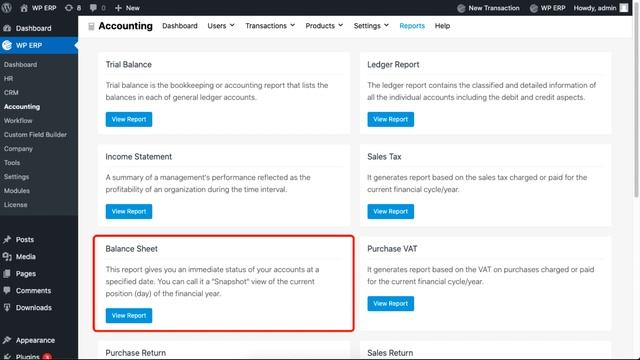Click the Plugins icon in sidebar

[x=7, y=356]
